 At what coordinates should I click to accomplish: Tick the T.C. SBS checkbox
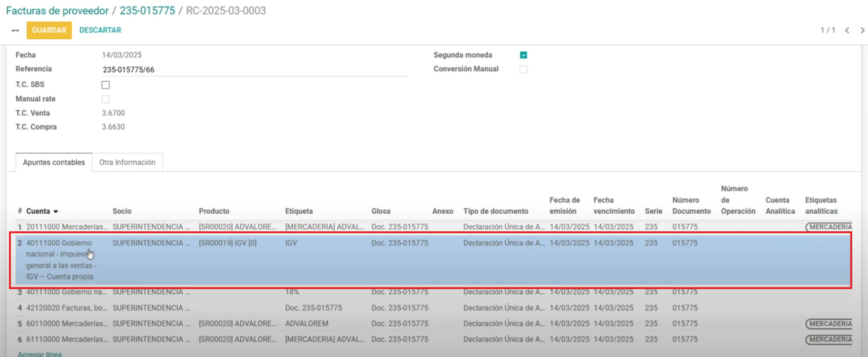(x=106, y=85)
